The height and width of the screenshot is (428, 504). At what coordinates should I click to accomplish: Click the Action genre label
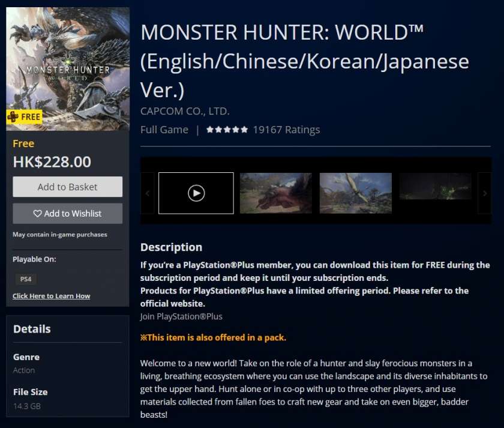pyautogui.click(x=24, y=370)
